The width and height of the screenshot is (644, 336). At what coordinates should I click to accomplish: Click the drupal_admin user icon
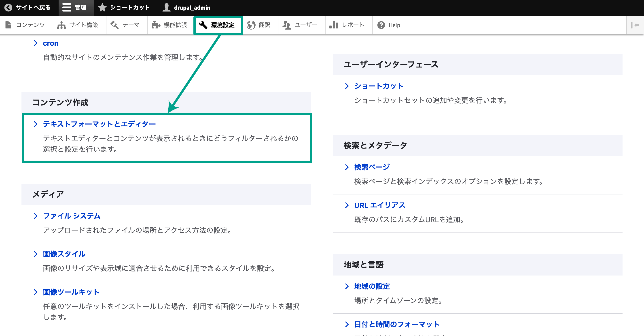[166, 7]
